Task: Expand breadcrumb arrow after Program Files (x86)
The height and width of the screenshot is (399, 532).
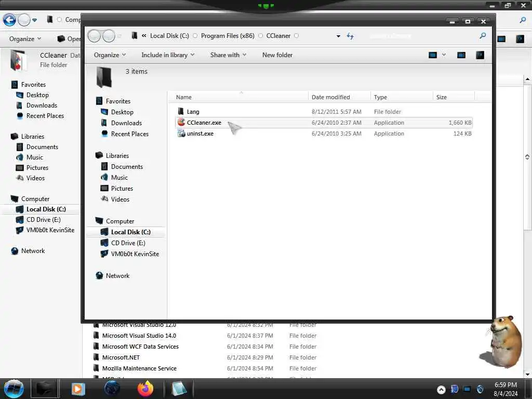Action: pos(260,36)
